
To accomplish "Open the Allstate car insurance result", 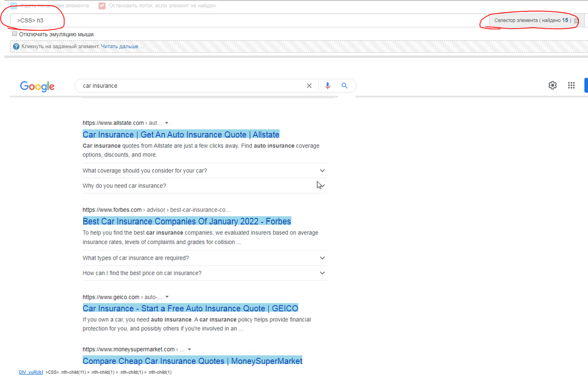I will point(181,134).
